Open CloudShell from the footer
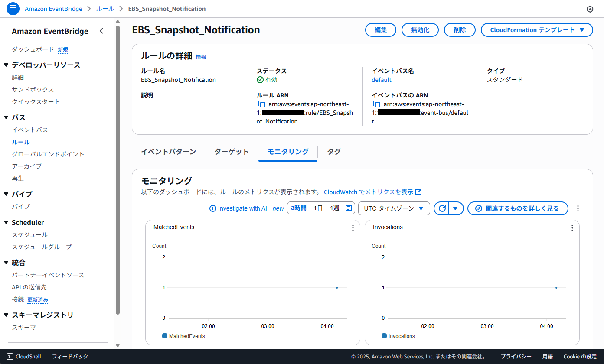 point(24,356)
